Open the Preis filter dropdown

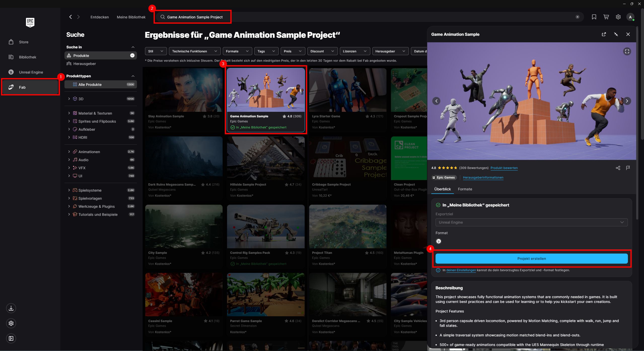(293, 51)
